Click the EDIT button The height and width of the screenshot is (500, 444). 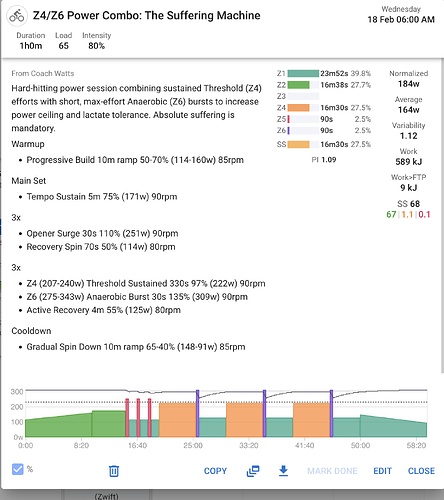pos(382,471)
